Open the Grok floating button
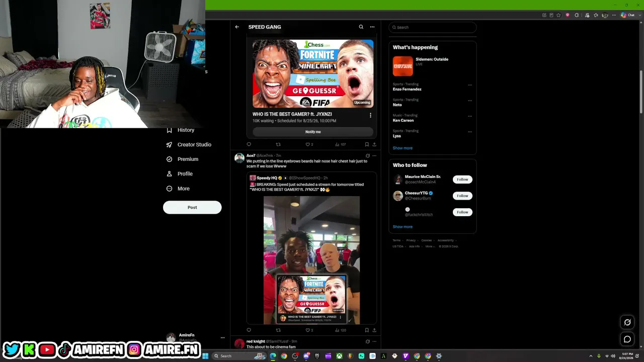644x362 pixels. 627,322
